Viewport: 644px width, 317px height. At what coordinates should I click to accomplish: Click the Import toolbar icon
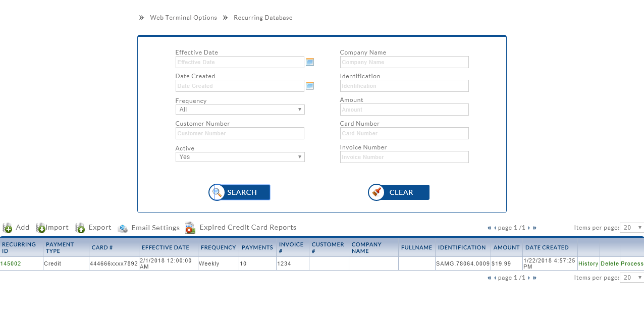click(41, 228)
